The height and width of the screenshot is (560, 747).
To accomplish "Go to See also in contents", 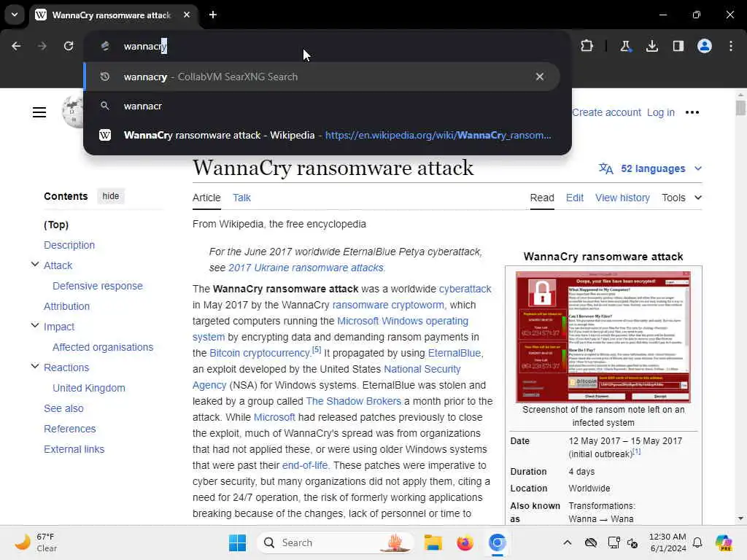I will (x=63, y=408).
